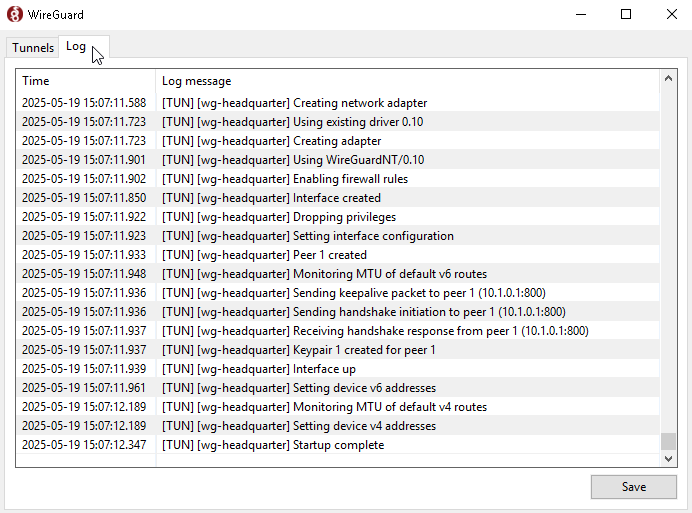
Task: Switch to the Tunnels tab
Action: click(33, 47)
